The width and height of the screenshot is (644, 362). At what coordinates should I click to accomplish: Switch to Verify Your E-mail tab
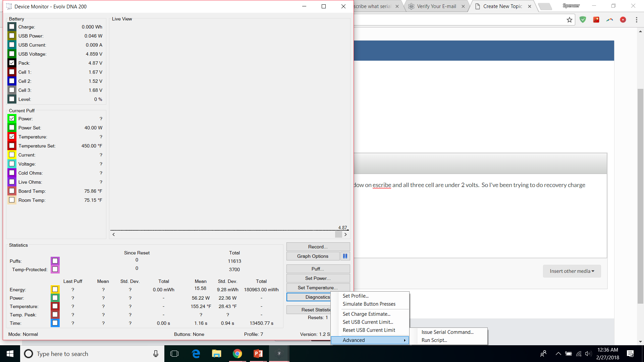click(x=436, y=6)
